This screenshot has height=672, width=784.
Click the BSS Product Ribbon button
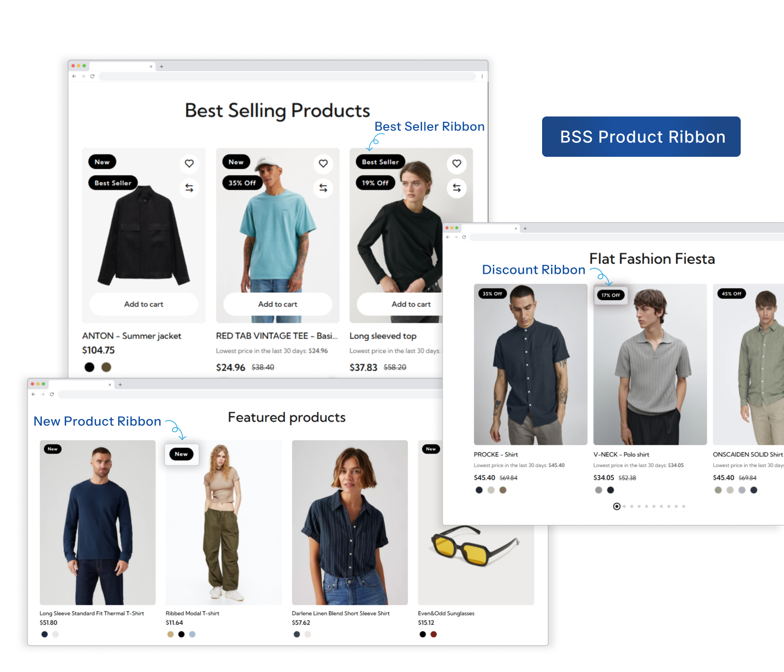pyautogui.click(x=641, y=136)
